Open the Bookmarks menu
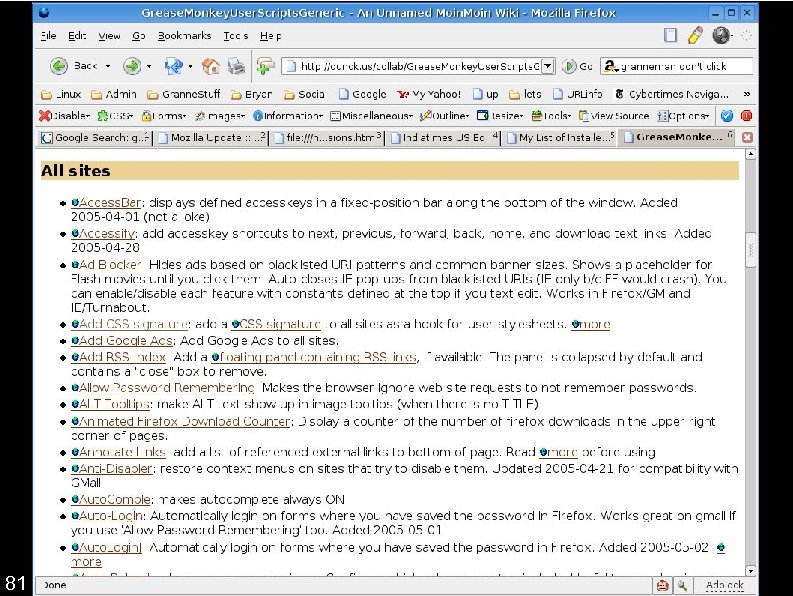Image resolution: width=793 pixels, height=596 pixels. coord(185,35)
